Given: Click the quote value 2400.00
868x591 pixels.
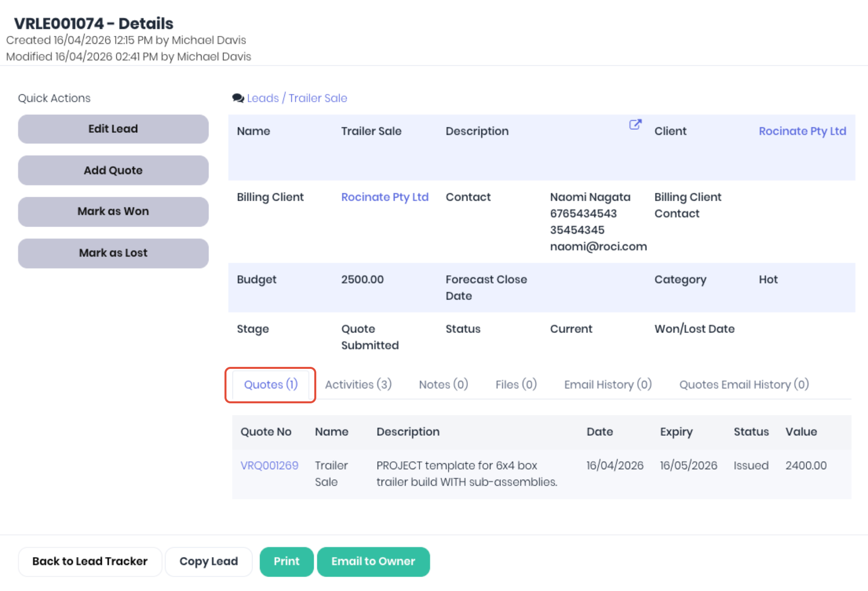Looking at the screenshot, I should click(806, 466).
